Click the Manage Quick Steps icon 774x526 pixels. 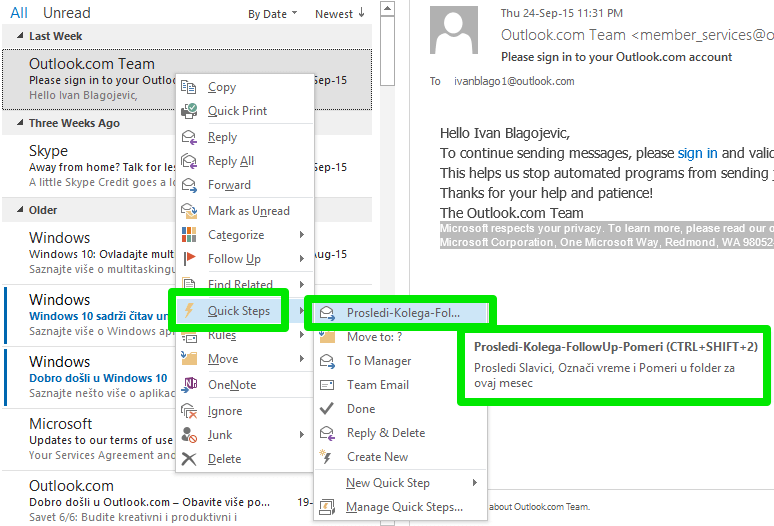coord(327,507)
